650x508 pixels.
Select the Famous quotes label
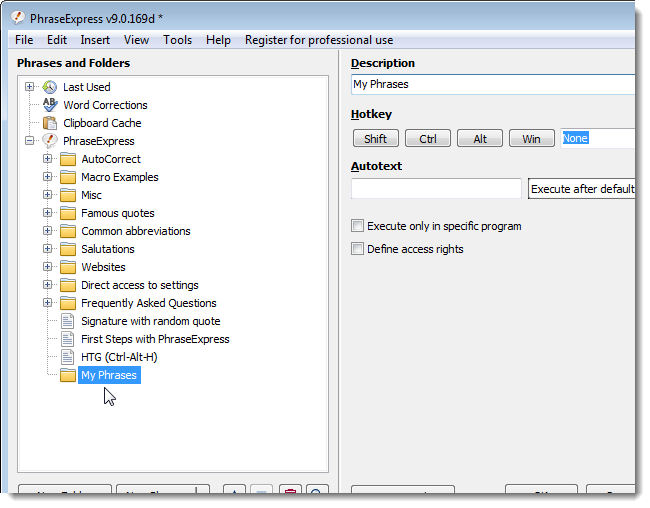pos(118,213)
